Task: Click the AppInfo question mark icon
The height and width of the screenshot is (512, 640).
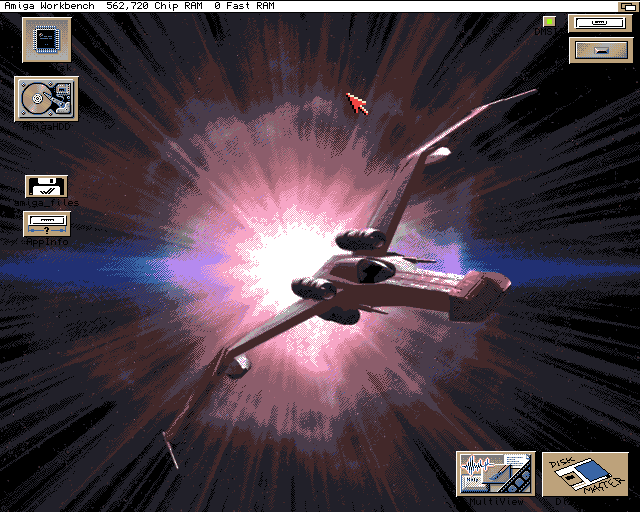Action: point(46,223)
